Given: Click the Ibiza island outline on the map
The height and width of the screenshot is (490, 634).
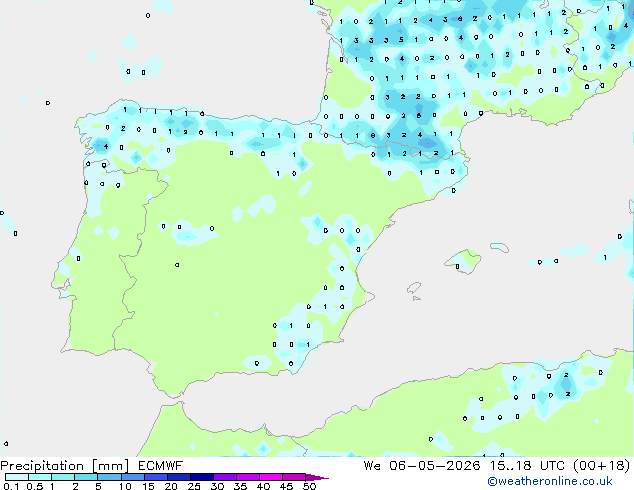Looking at the screenshot, I should coord(414,288).
